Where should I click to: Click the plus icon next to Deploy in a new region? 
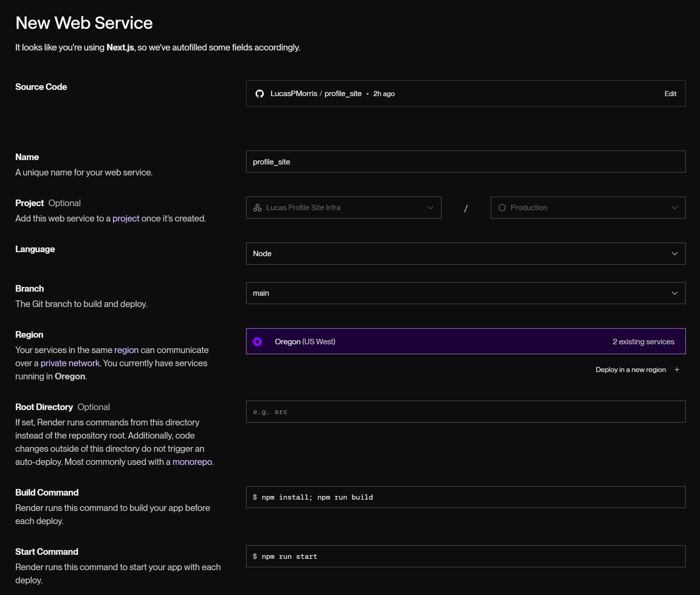click(677, 369)
